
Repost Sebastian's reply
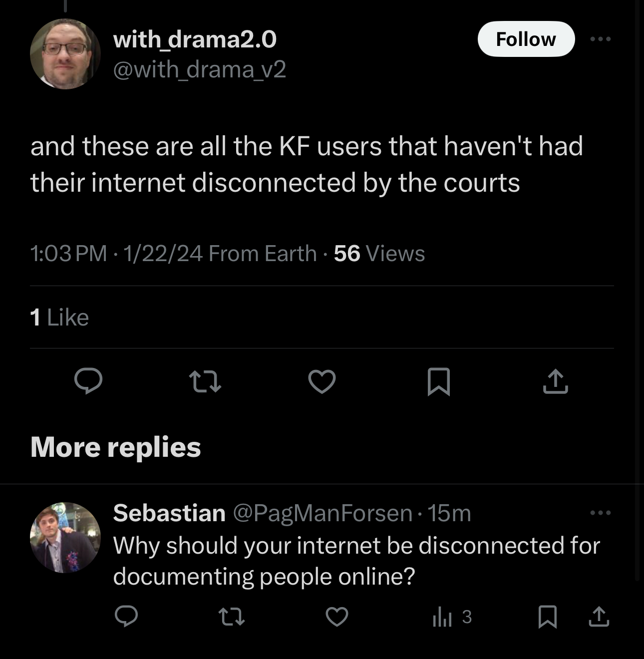click(232, 616)
